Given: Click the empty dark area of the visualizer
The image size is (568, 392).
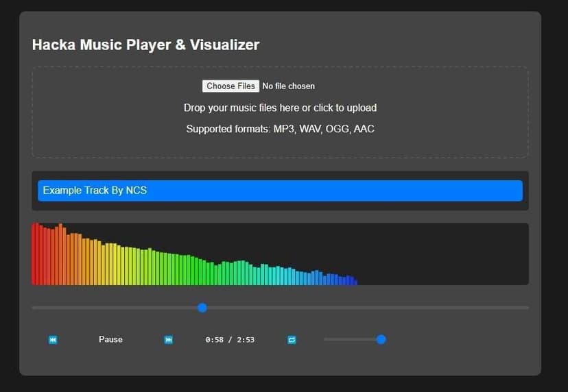Looking at the screenshot, I should [446, 254].
